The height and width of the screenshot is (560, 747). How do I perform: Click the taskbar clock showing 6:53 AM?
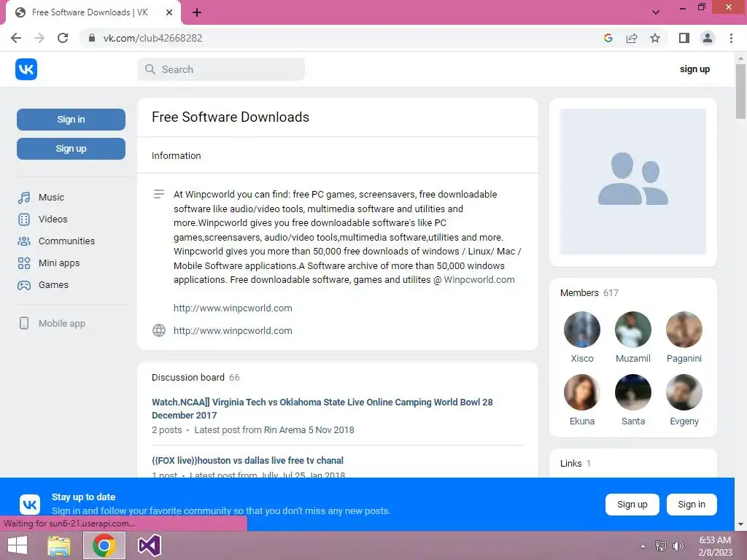[715, 546]
